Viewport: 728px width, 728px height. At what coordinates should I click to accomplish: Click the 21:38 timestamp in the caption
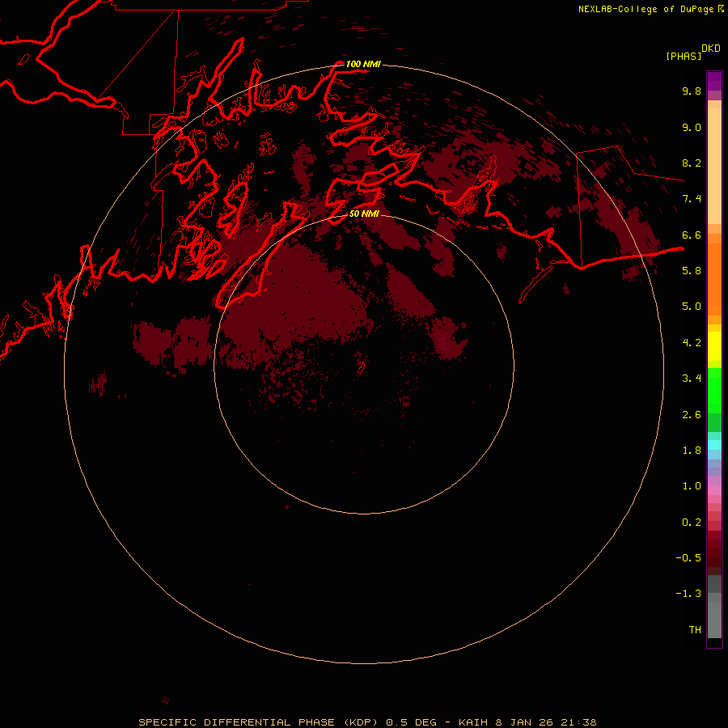tap(580, 722)
